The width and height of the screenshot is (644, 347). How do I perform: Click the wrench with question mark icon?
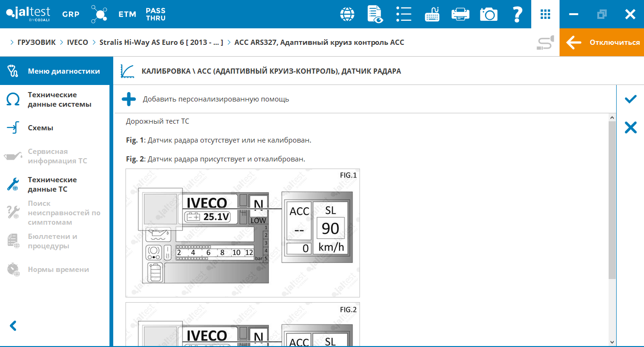click(13, 213)
